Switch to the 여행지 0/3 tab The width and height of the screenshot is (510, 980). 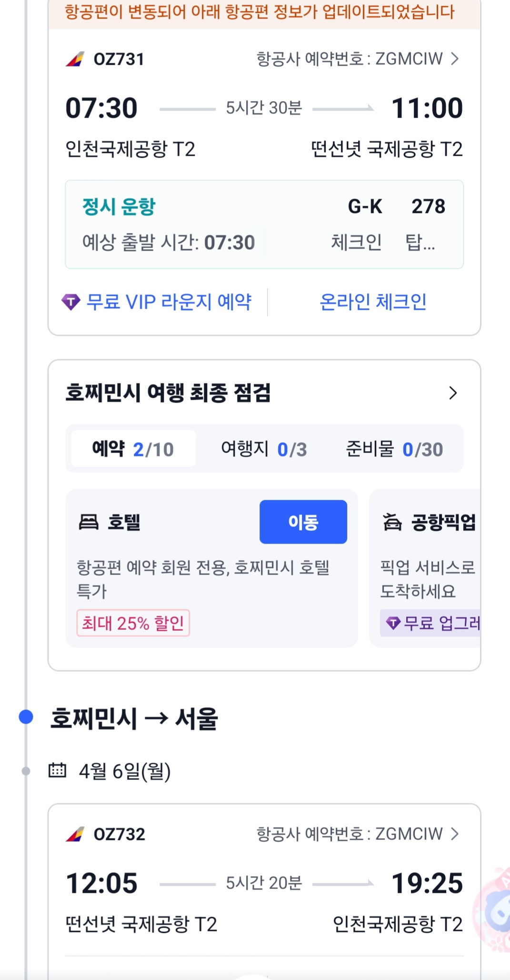pyautogui.click(x=264, y=449)
